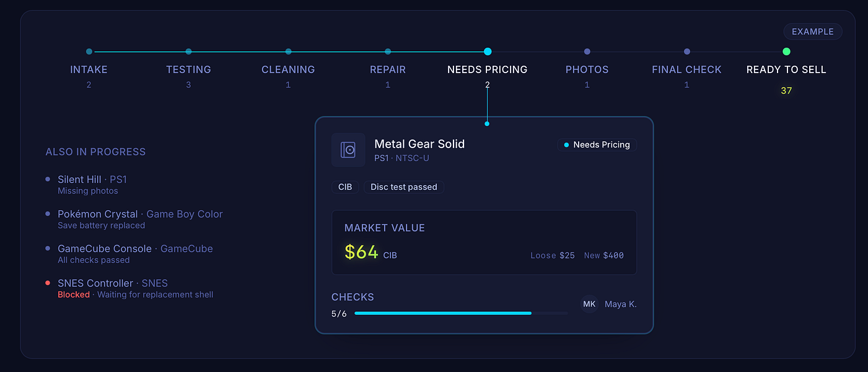Image resolution: width=868 pixels, height=372 pixels.
Task: Click the MK avatar
Action: (x=589, y=304)
